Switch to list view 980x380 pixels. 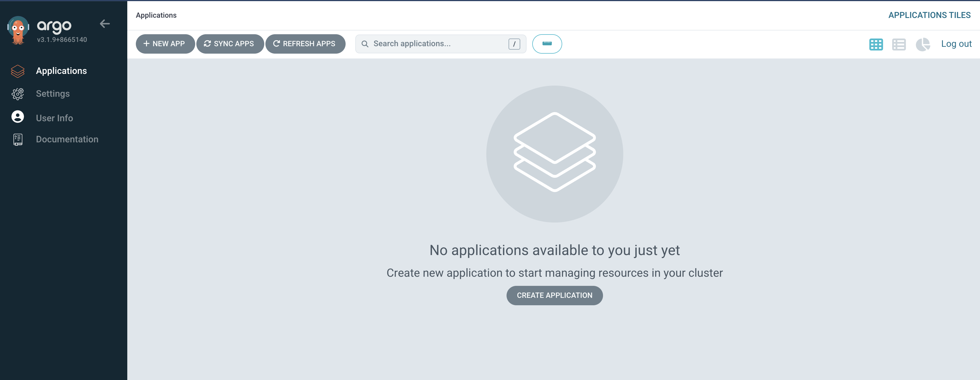point(899,45)
